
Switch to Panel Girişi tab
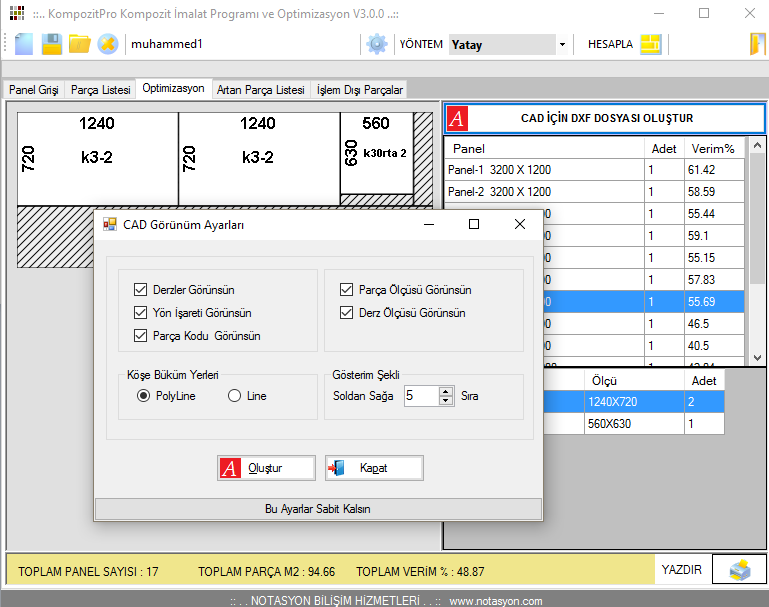33,90
